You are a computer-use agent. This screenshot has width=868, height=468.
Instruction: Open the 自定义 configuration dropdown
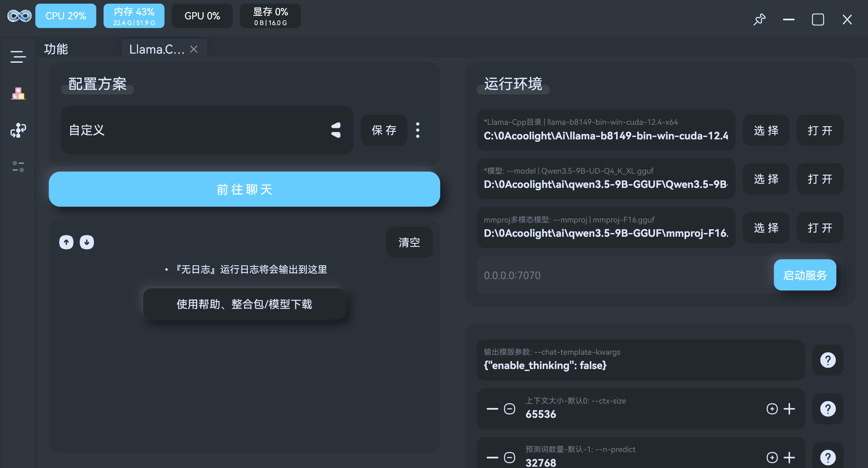(x=207, y=130)
